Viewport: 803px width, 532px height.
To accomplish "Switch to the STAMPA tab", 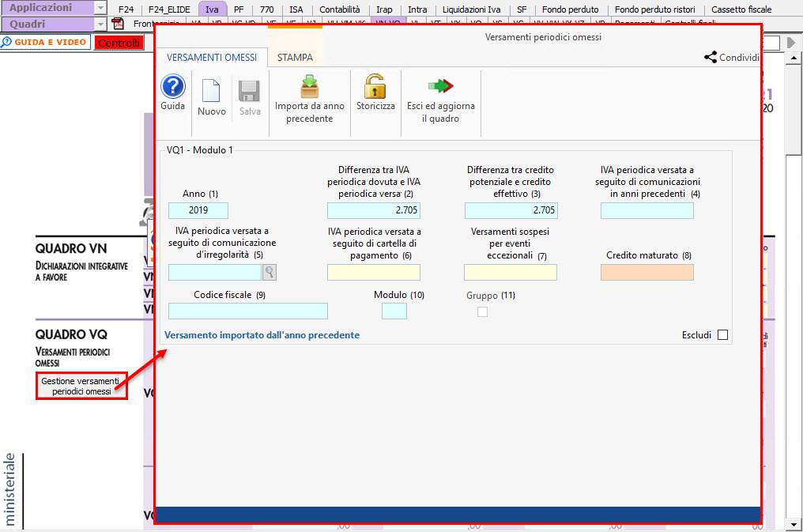I will (295, 58).
